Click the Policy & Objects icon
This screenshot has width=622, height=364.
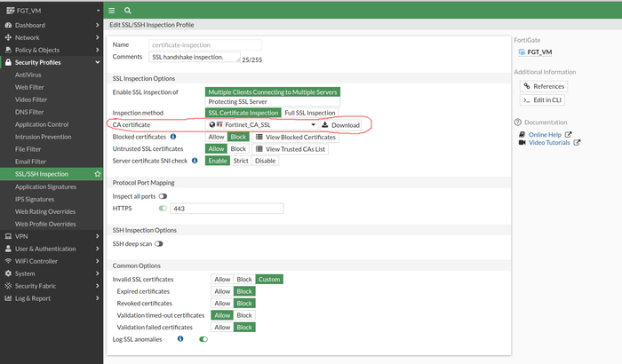[x=8, y=50]
